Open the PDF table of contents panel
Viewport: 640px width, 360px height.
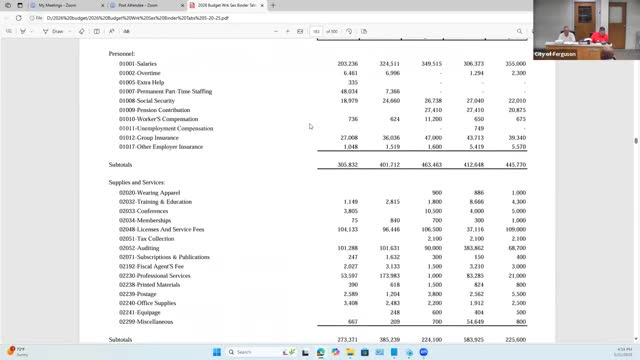[9, 31]
